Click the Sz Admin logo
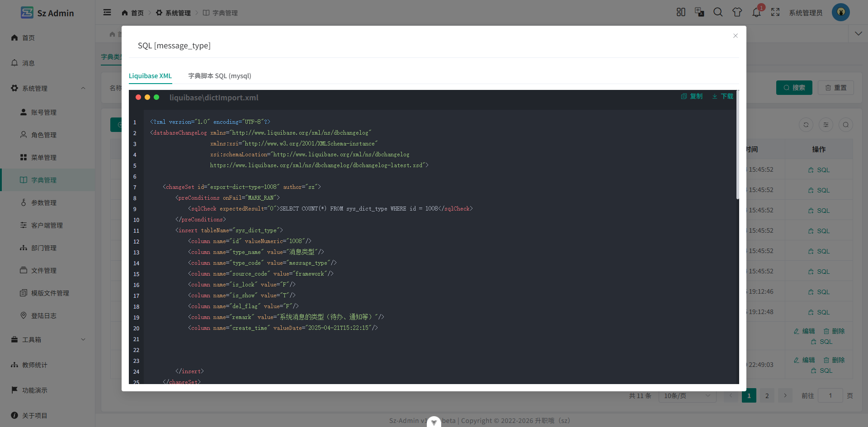This screenshot has height=427, width=868. (47, 13)
